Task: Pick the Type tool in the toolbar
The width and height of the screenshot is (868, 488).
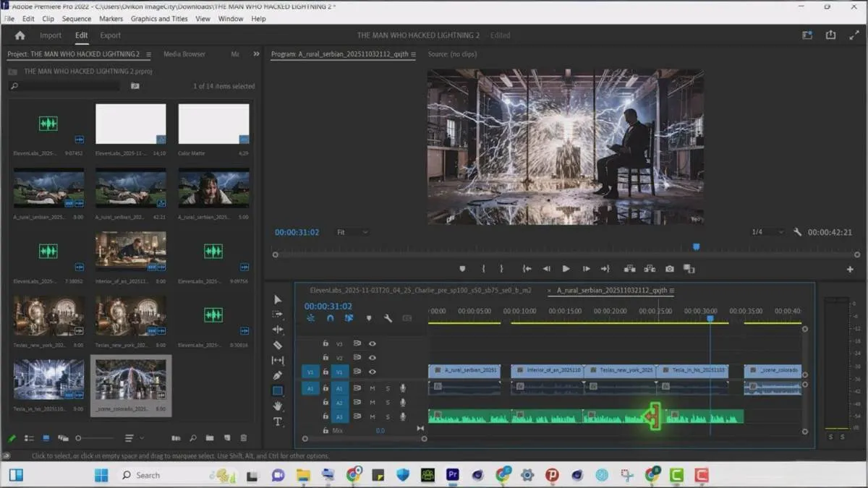Action: coord(278,421)
